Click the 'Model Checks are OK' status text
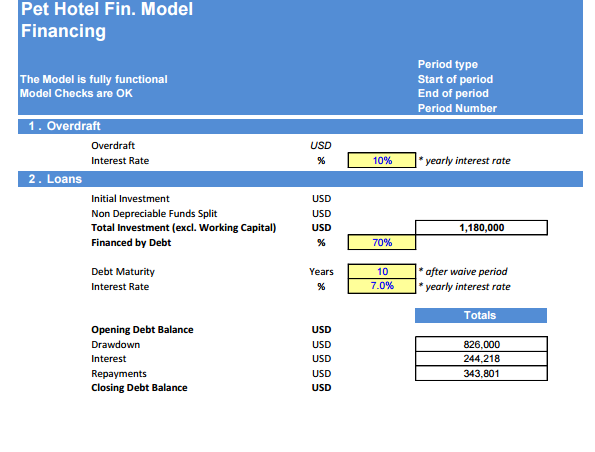 pos(76,93)
